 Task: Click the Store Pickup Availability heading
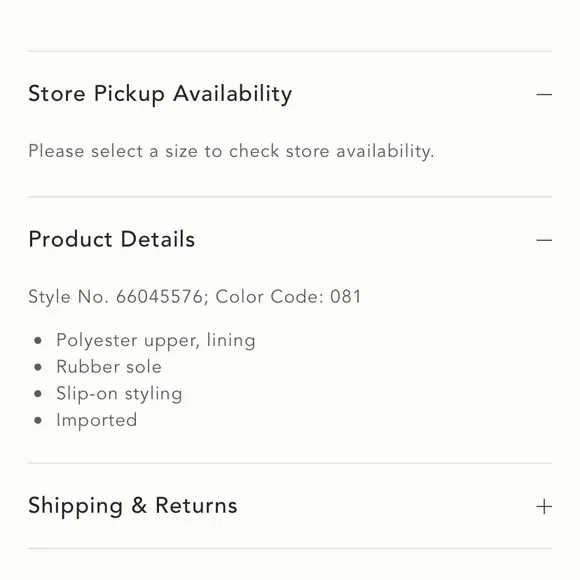tap(160, 94)
